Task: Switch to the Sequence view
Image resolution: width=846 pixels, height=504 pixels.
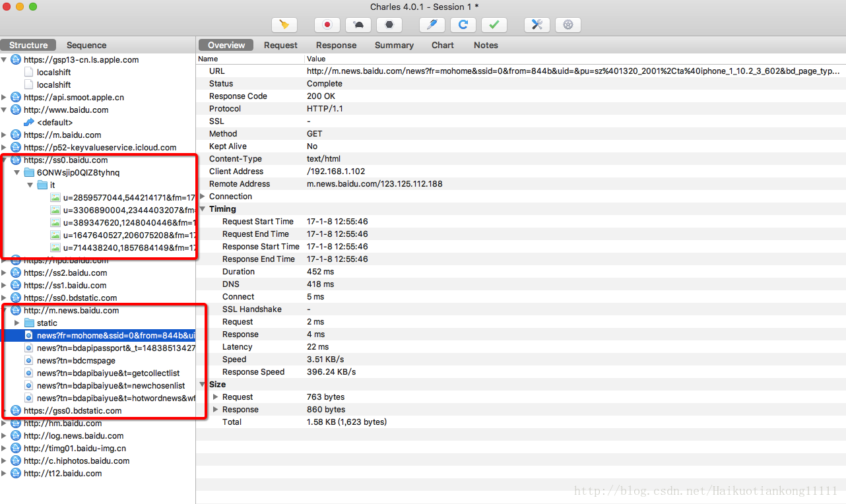Action: click(x=86, y=45)
